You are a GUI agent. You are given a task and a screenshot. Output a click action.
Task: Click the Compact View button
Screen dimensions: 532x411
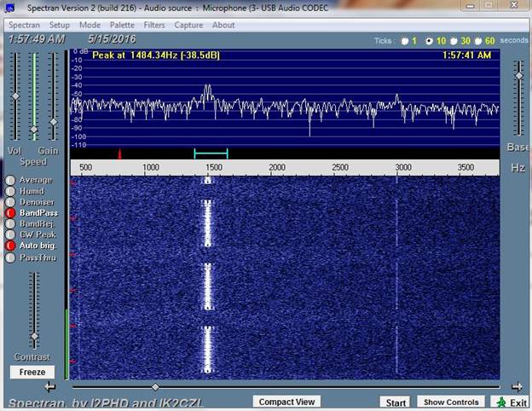coord(286,402)
